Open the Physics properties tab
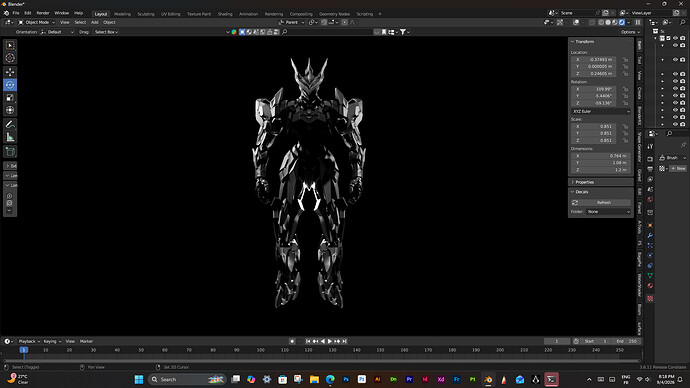This screenshot has width=690, height=388. point(650,255)
